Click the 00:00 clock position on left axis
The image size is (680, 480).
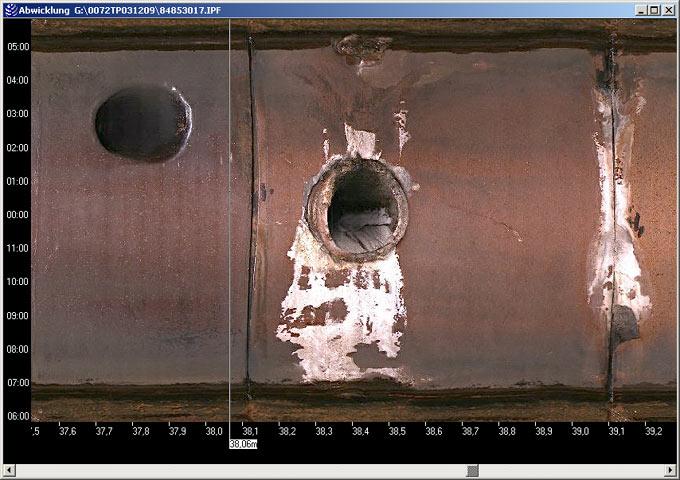(x=17, y=215)
